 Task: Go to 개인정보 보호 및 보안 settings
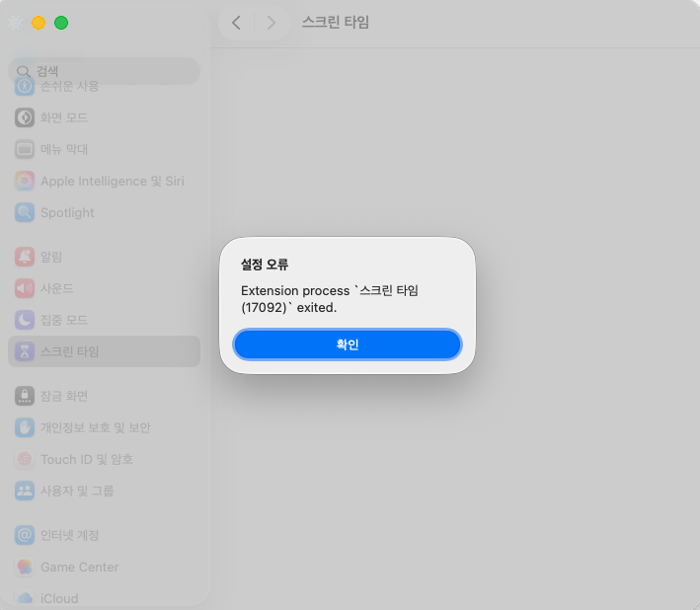(x=95, y=427)
